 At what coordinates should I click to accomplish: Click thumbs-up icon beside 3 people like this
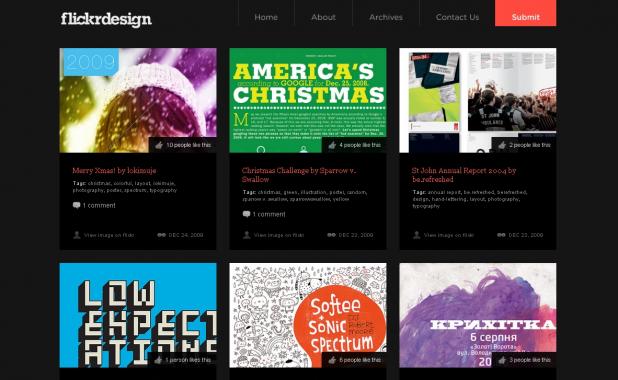coord(502,360)
